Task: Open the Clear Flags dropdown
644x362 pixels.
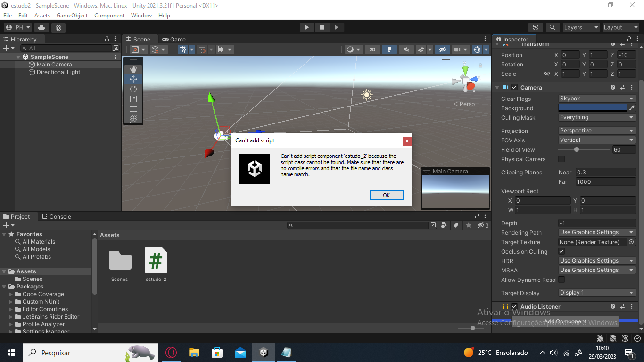Action: [x=596, y=99]
